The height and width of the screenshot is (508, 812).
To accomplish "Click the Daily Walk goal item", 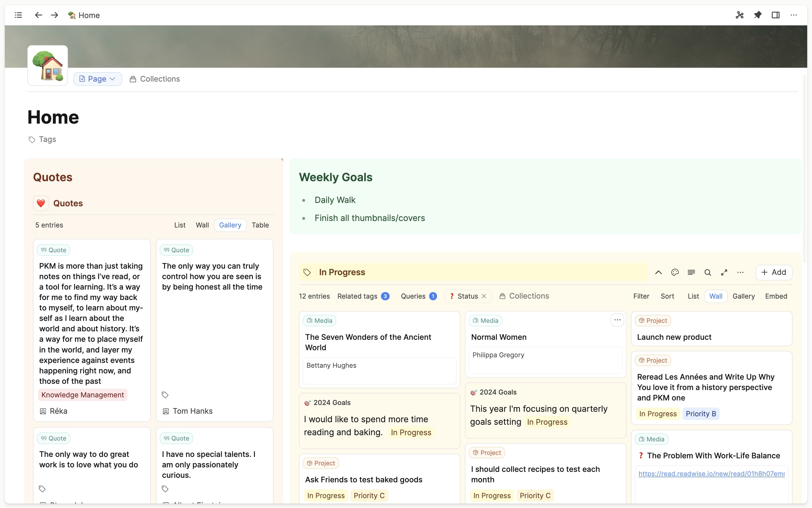I will [x=335, y=200].
